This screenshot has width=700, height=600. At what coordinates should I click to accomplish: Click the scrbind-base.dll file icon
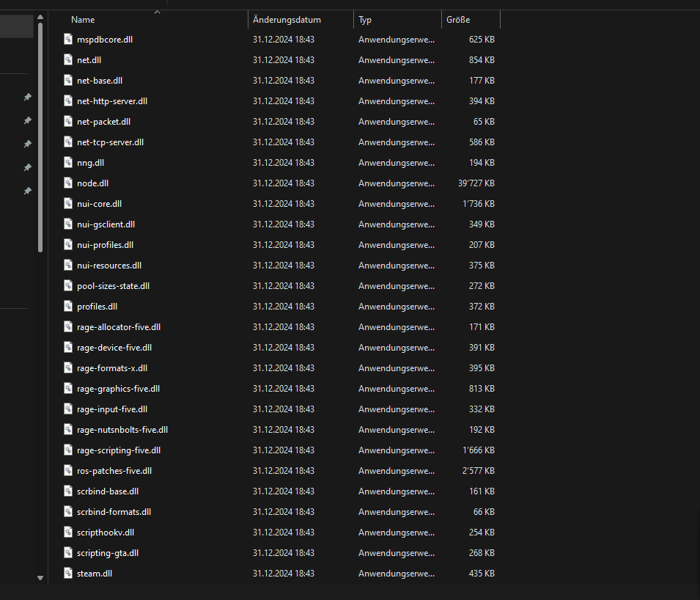(x=68, y=491)
